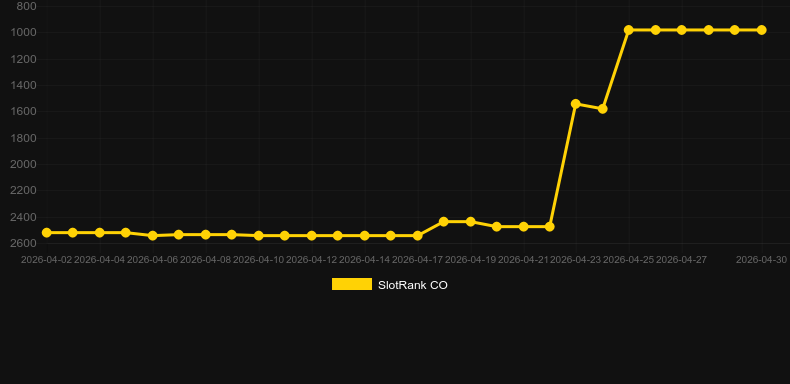The image size is (790, 384).
Task: Click the y-axis value 2200
Action: tap(23, 190)
